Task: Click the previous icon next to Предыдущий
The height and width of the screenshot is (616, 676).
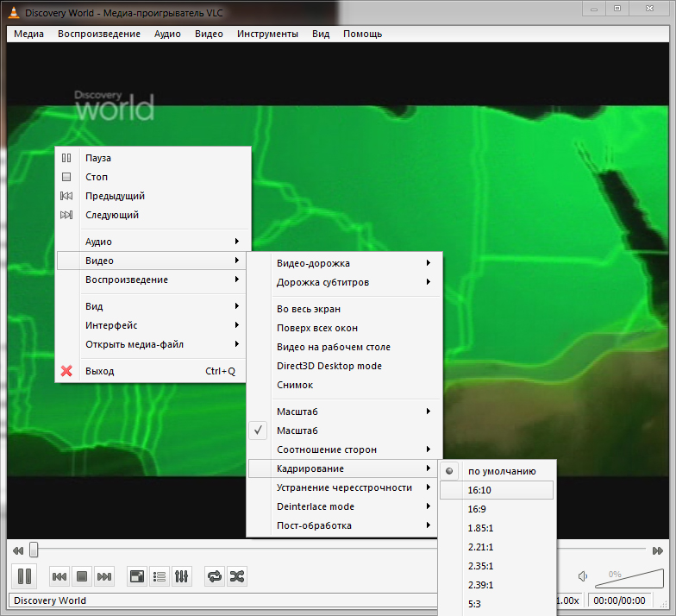Action: (66, 196)
